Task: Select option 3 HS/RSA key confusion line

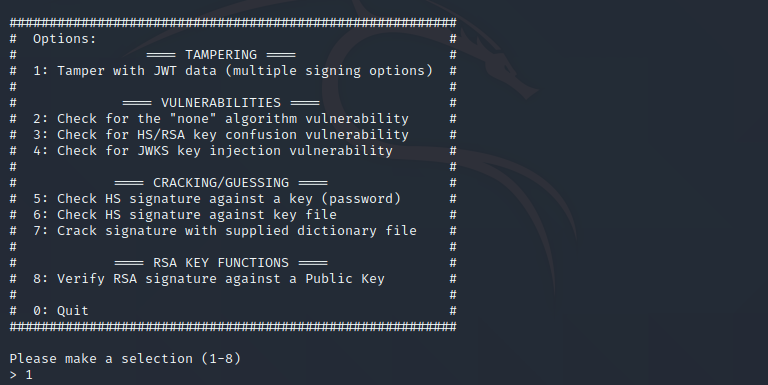Action: pos(221,135)
